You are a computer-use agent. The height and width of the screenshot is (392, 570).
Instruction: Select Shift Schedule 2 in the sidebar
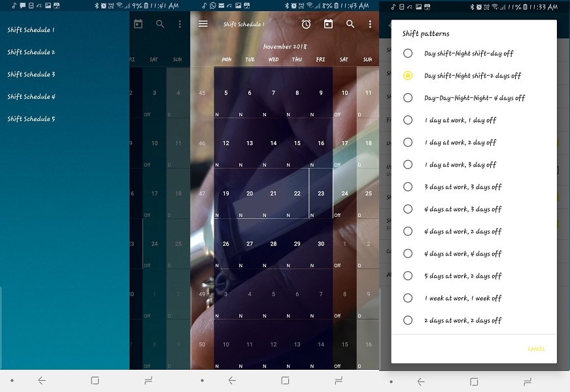click(x=29, y=52)
